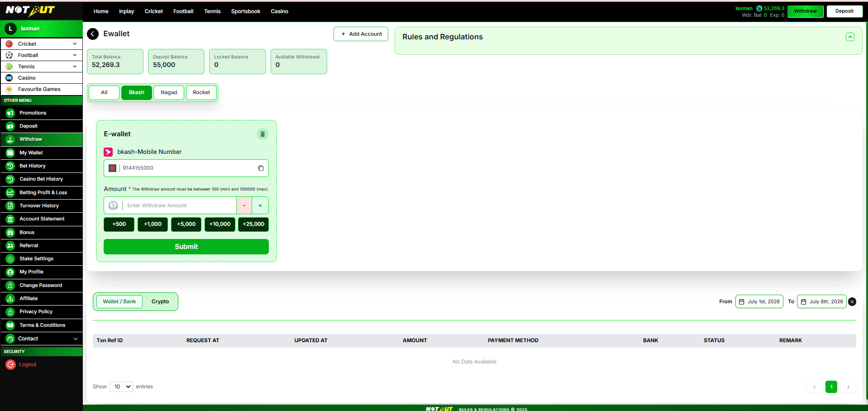Click the Privacy Policy lock icon
868x411 pixels.
pos(10,312)
